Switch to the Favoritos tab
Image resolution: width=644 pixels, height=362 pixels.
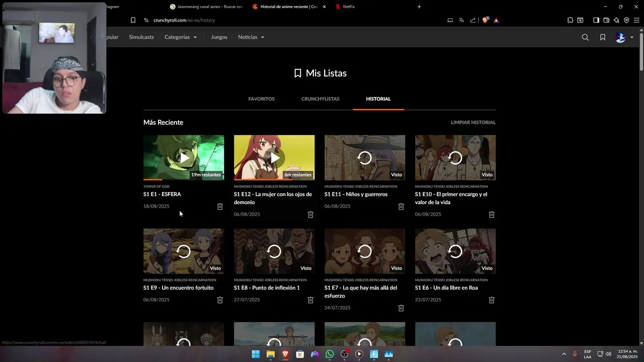[x=261, y=99]
